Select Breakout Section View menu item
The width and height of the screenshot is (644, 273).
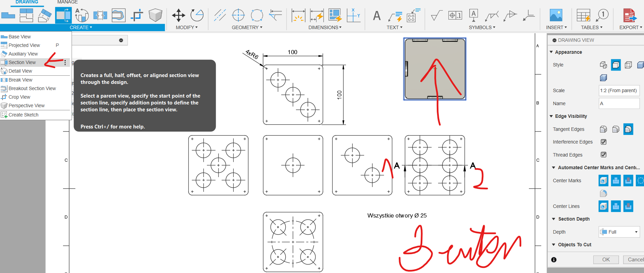point(32,88)
